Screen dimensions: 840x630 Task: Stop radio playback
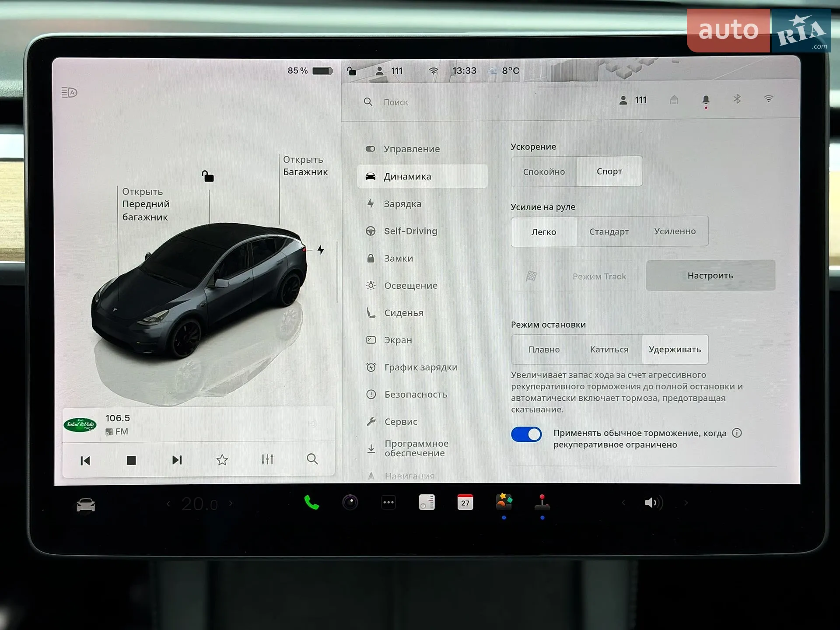pos(131,460)
